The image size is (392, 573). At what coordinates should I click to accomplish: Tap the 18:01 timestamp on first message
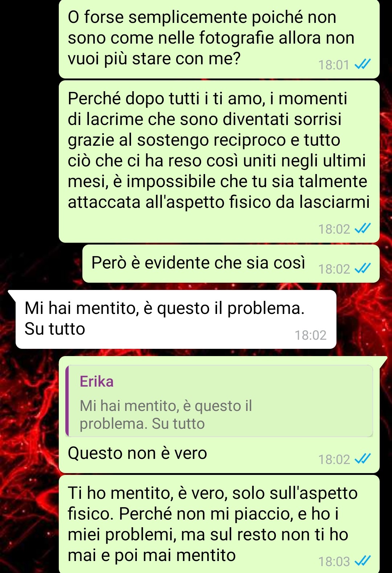(x=334, y=65)
